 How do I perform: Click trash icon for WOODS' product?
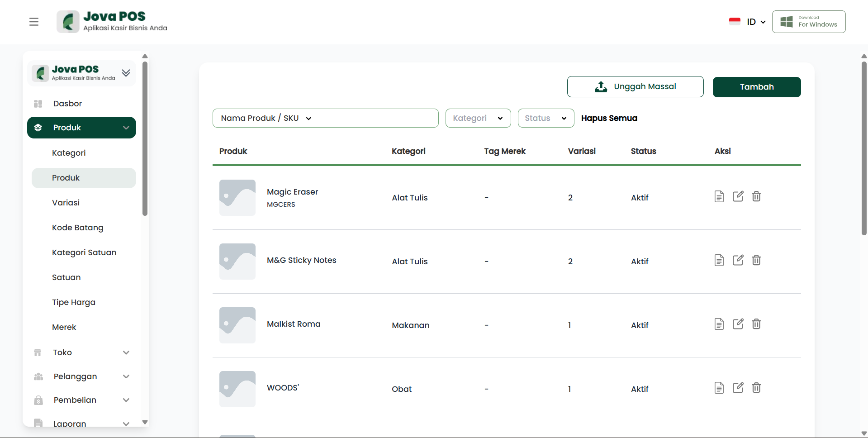click(x=756, y=388)
